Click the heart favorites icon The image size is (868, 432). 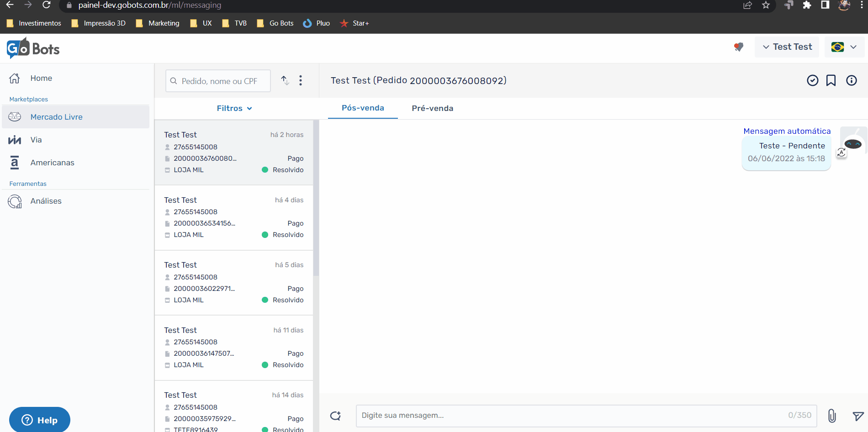(x=739, y=47)
